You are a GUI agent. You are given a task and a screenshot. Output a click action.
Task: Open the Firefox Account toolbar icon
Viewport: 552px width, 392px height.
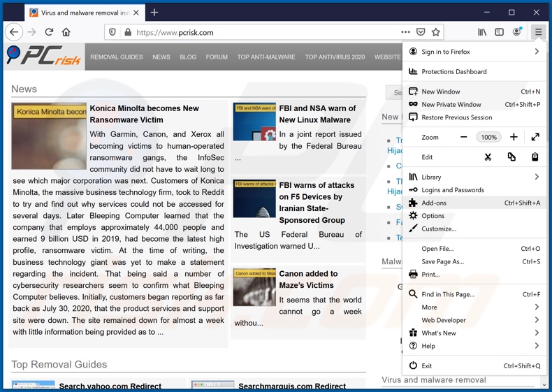point(517,32)
